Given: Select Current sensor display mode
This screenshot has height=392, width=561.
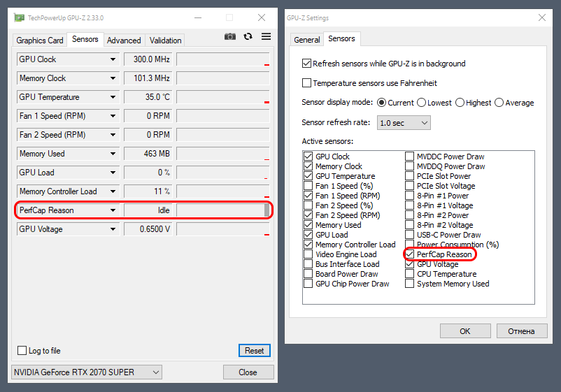Looking at the screenshot, I should 382,103.
